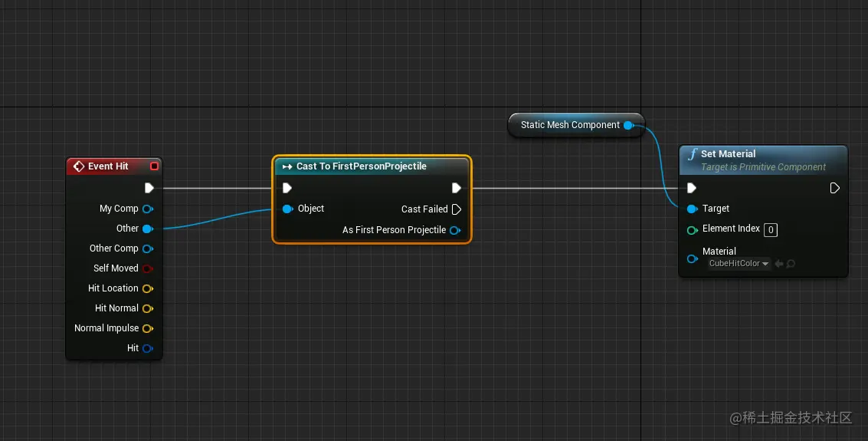Click the function icon on Set Material
868x441 pixels.
click(x=693, y=154)
